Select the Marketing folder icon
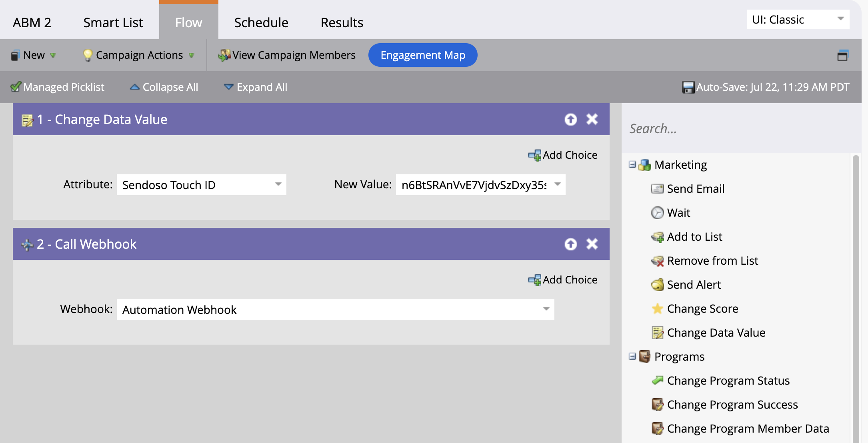Screen dimensions: 868x443 645,165
